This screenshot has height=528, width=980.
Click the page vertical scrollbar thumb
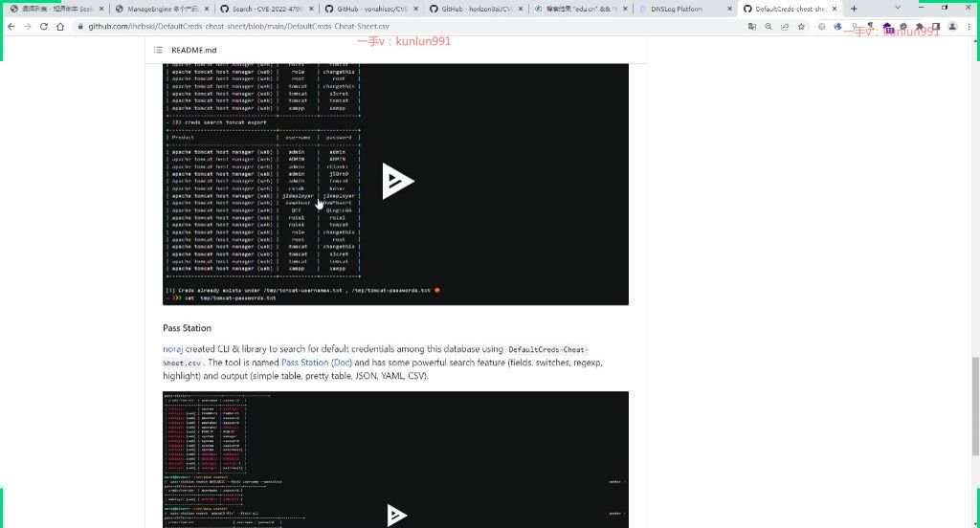975,407
